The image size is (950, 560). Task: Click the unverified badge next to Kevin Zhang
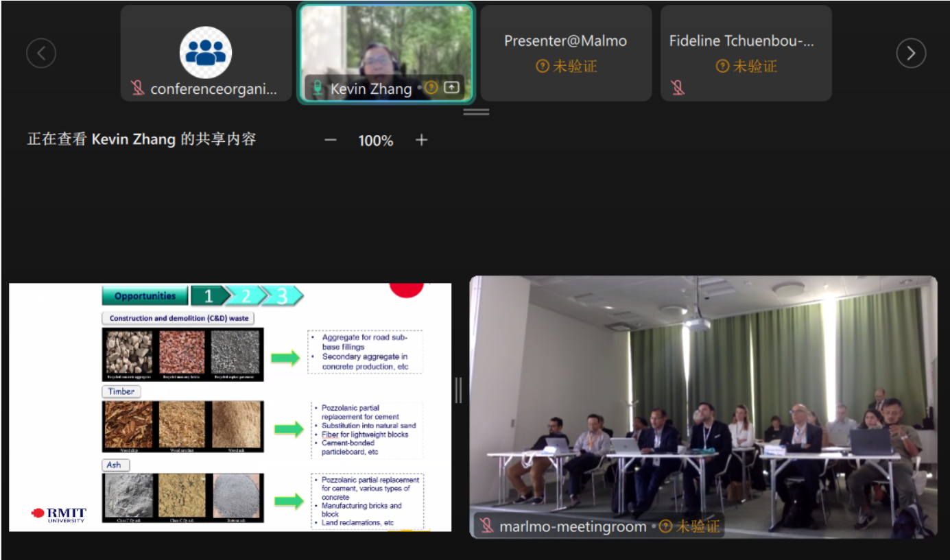coord(431,88)
